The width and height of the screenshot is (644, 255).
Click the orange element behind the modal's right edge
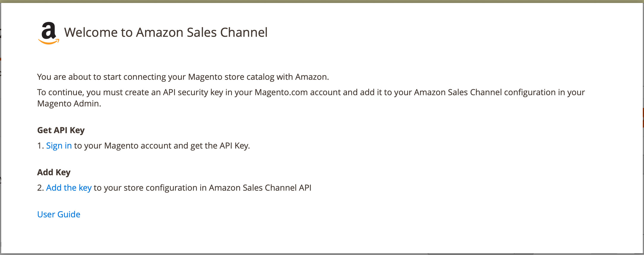[x=643, y=118]
